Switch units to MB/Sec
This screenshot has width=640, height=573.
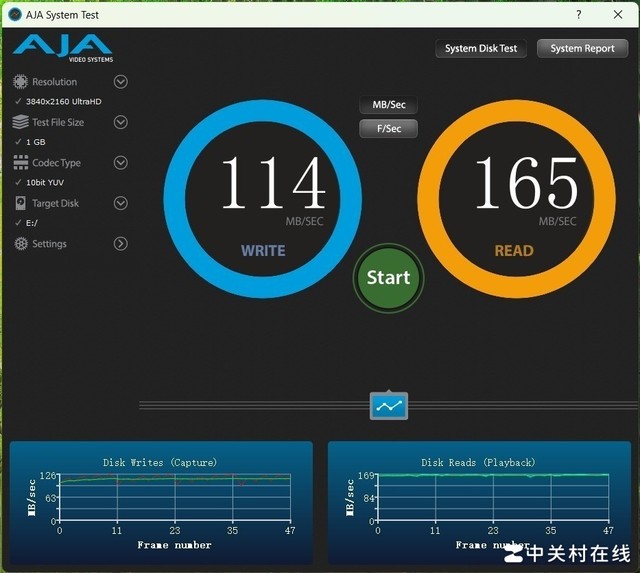click(389, 105)
